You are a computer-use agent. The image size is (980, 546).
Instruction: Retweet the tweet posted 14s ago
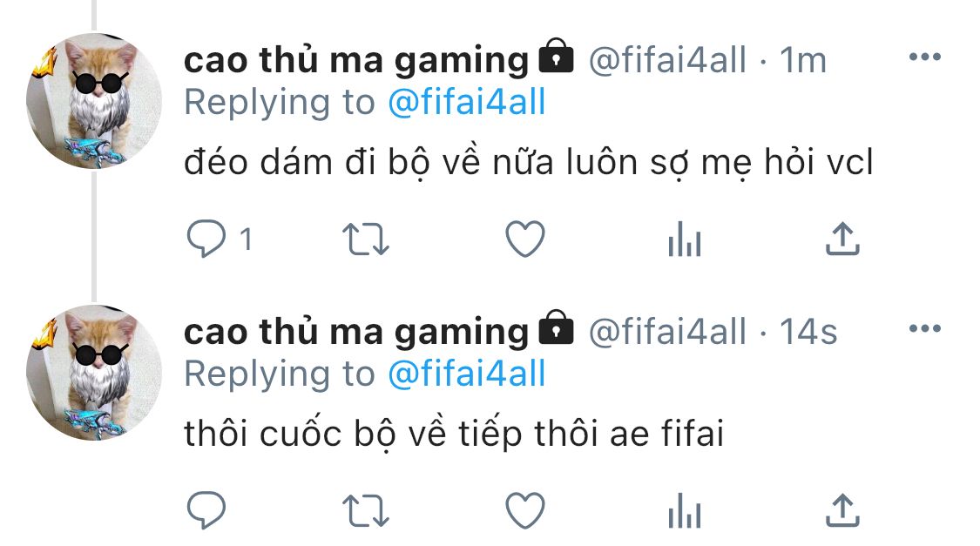click(x=366, y=511)
